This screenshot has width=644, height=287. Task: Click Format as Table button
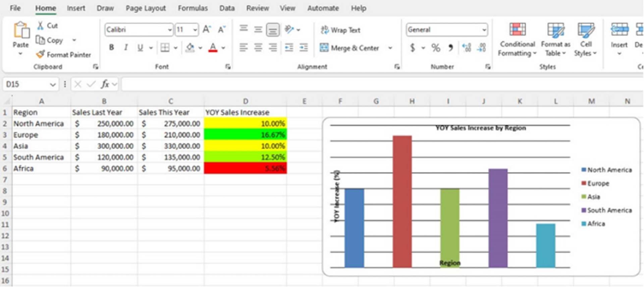[555, 40]
